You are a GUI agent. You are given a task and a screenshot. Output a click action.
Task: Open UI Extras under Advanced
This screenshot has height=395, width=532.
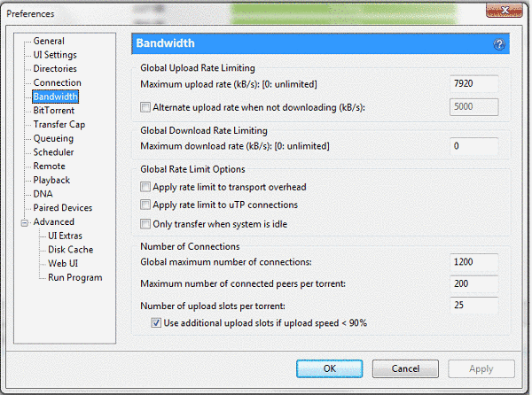coord(65,236)
